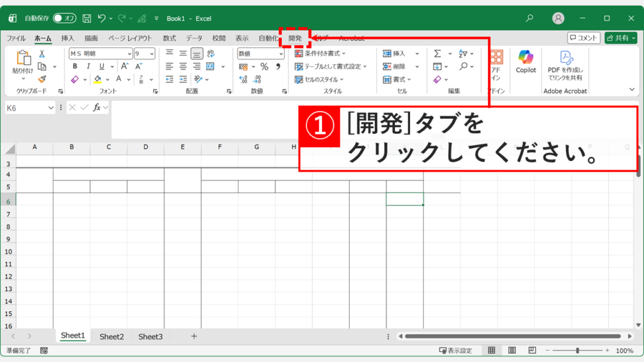This screenshot has width=644, height=362.
Task: Toggle underline formatting on the selection
Action: pyautogui.click(x=102, y=66)
